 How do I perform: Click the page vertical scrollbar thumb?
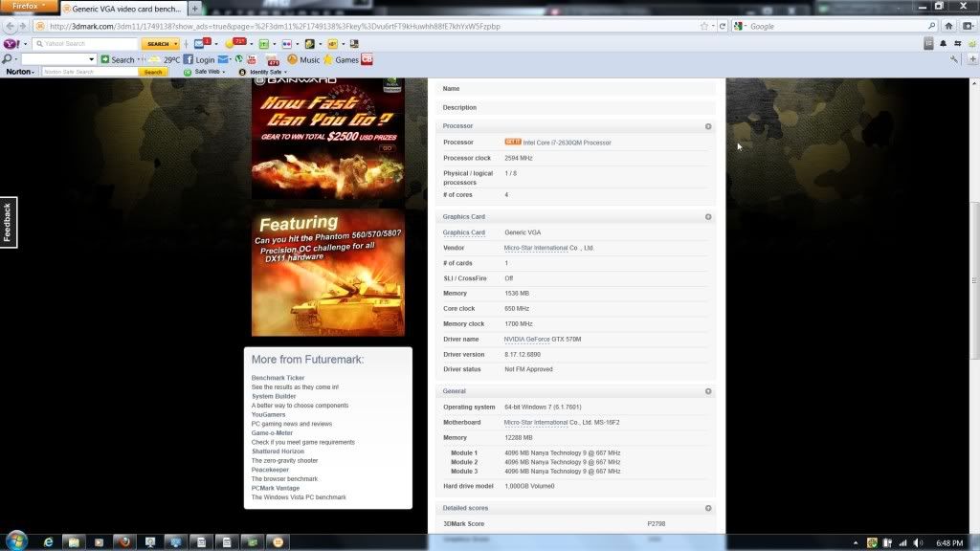pyautogui.click(x=974, y=280)
